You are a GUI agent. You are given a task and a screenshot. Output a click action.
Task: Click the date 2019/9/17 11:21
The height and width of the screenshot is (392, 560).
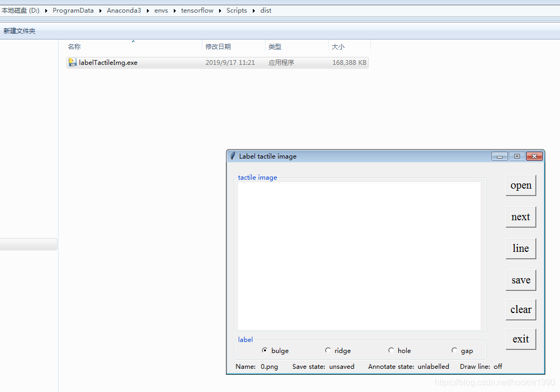click(230, 63)
